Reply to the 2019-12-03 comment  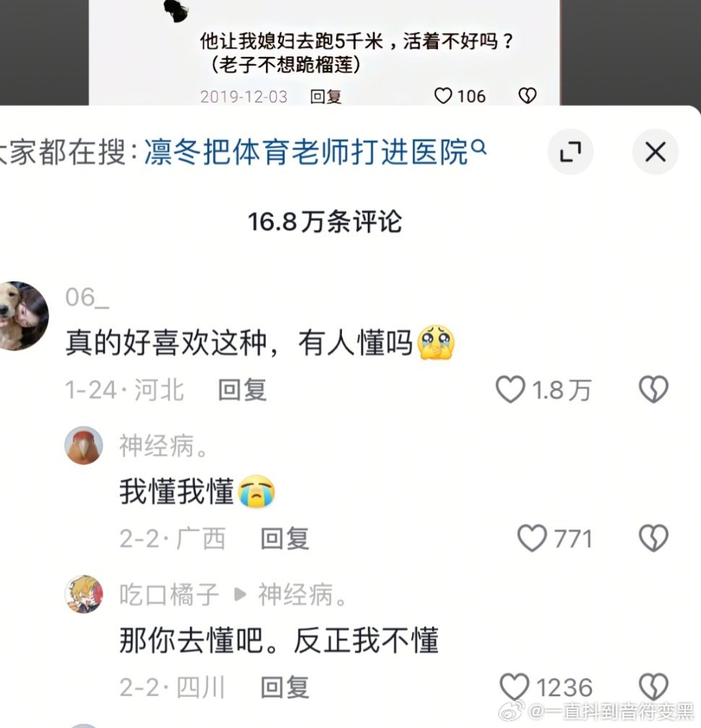tap(326, 97)
